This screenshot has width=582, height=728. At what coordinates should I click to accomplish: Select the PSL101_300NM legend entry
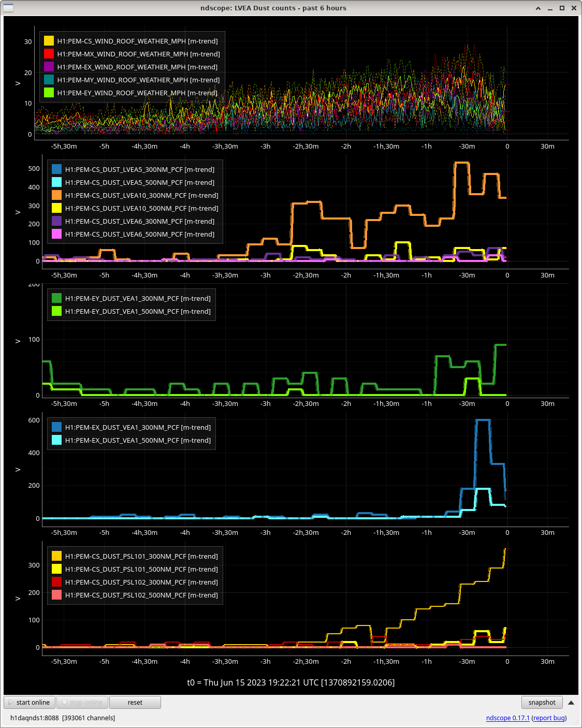[141, 556]
